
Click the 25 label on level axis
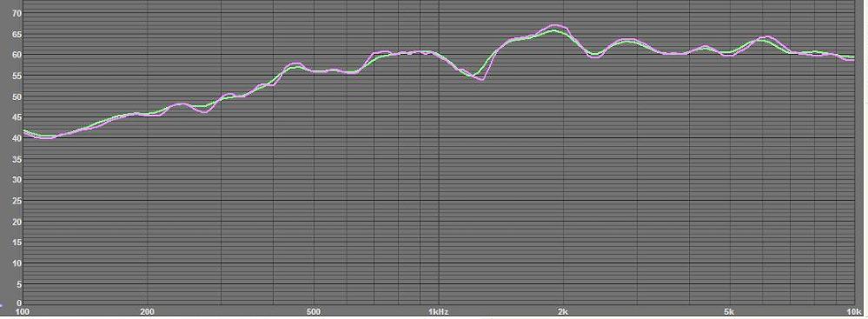click(x=17, y=201)
